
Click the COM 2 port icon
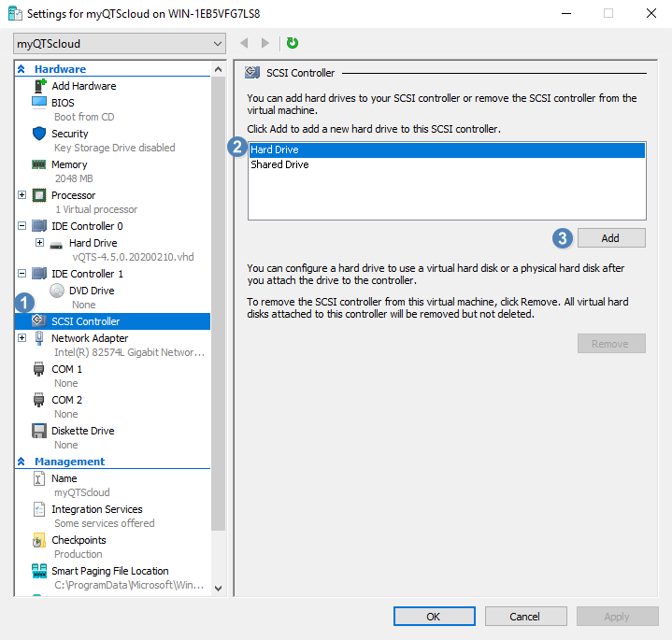pyautogui.click(x=38, y=400)
